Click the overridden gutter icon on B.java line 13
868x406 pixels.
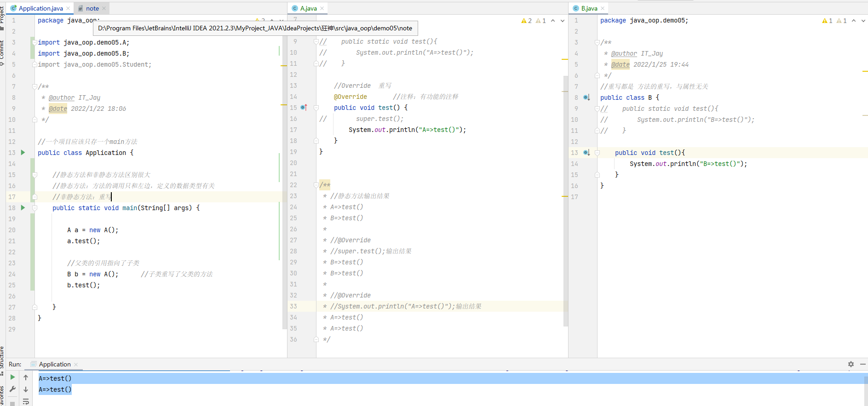586,153
